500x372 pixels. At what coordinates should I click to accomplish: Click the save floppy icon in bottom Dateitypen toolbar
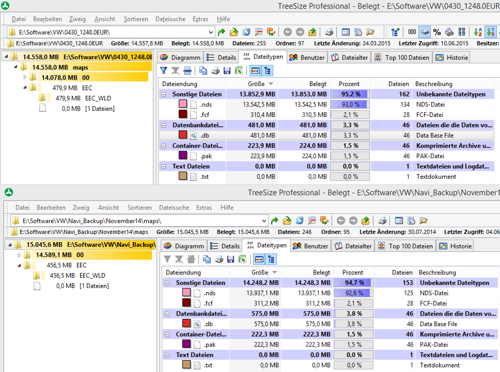[231, 259]
